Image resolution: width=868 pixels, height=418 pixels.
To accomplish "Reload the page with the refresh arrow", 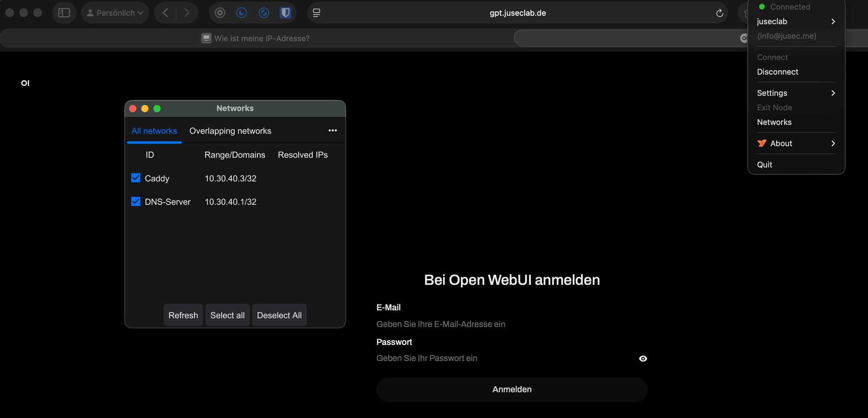I will point(719,13).
